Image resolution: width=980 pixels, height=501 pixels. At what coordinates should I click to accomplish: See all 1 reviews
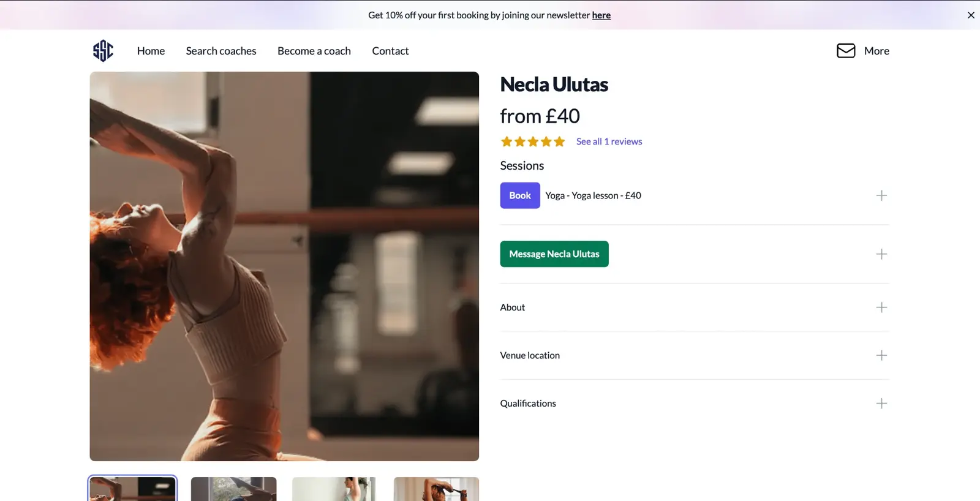(x=609, y=141)
